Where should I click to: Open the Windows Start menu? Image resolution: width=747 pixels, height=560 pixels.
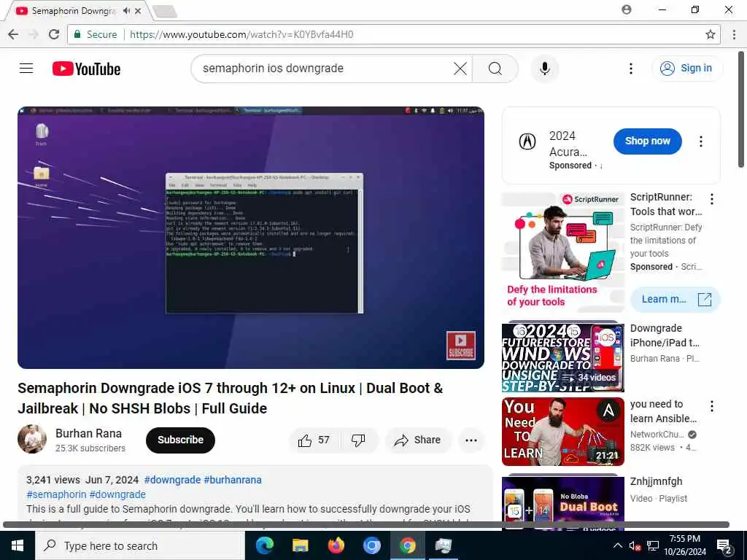(x=18, y=545)
